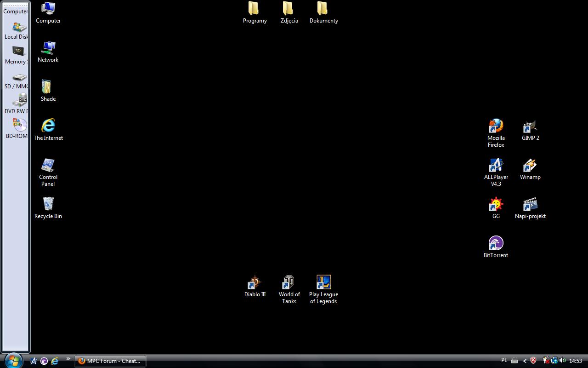Open the volume speaker tray icon

pos(562,361)
